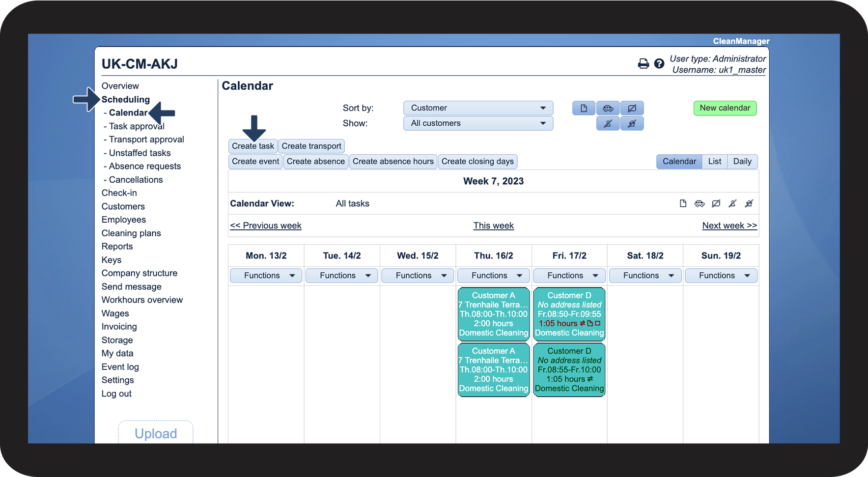868x477 pixels.
Task: Switch to the List view tab
Action: (715, 162)
